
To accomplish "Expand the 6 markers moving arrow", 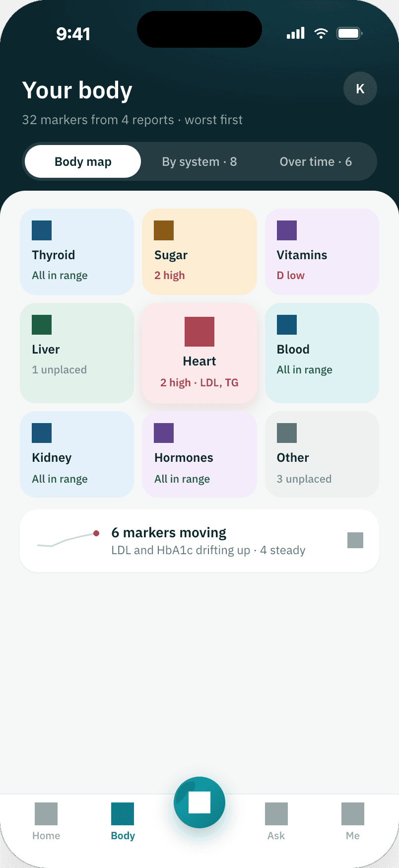I will (355, 540).
